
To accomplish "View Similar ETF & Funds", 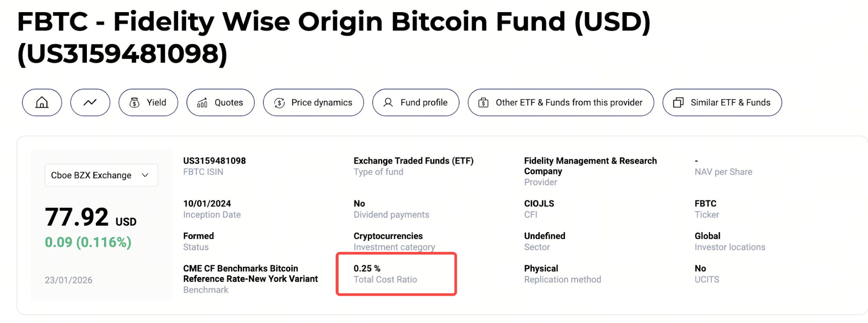I will (x=721, y=103).
